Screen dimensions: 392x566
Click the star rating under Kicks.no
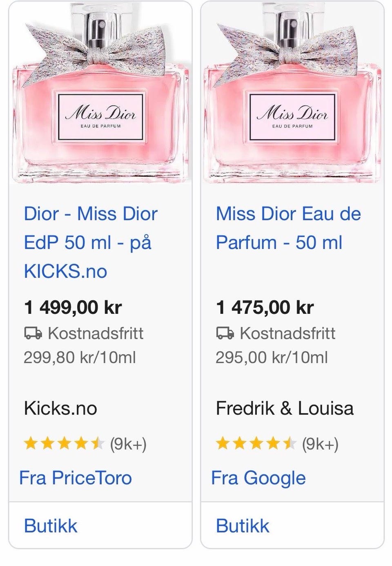pos(64,443)
